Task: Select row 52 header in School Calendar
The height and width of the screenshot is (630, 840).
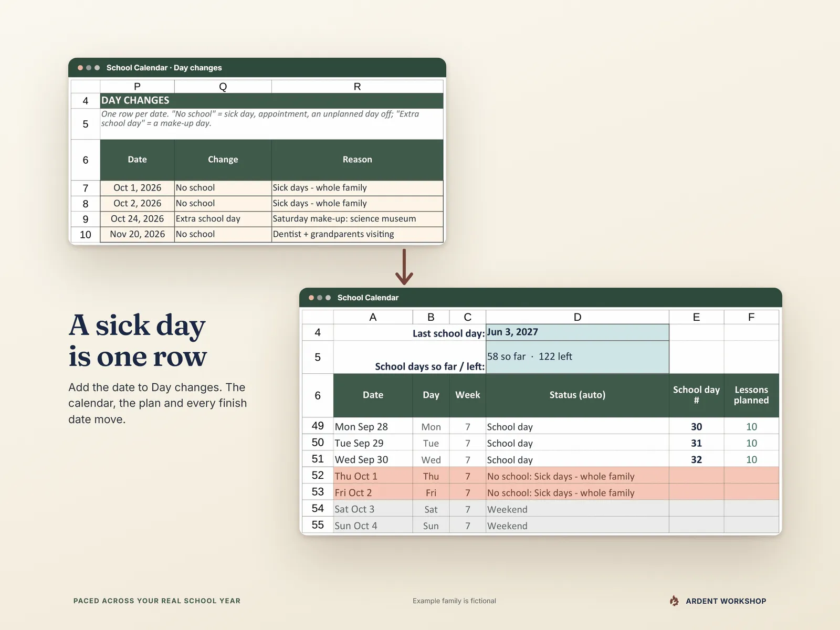Action: [x=318, y=476]
